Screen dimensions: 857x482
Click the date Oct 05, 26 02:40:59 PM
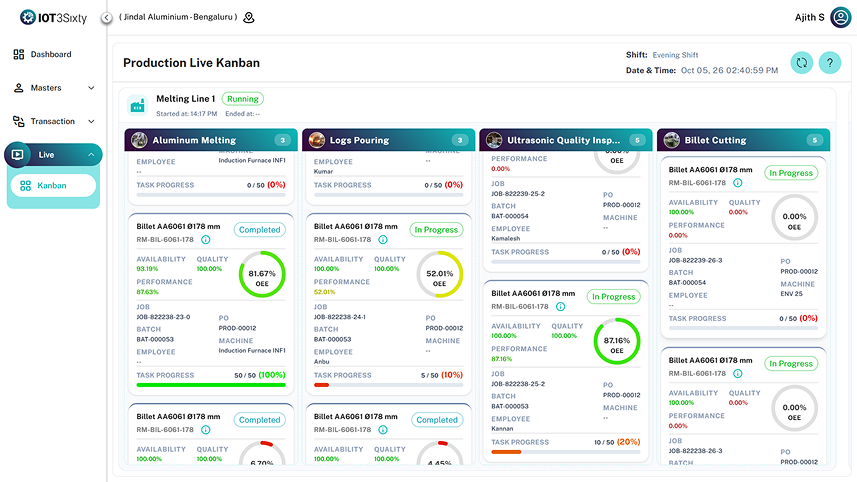pos(730,70)
